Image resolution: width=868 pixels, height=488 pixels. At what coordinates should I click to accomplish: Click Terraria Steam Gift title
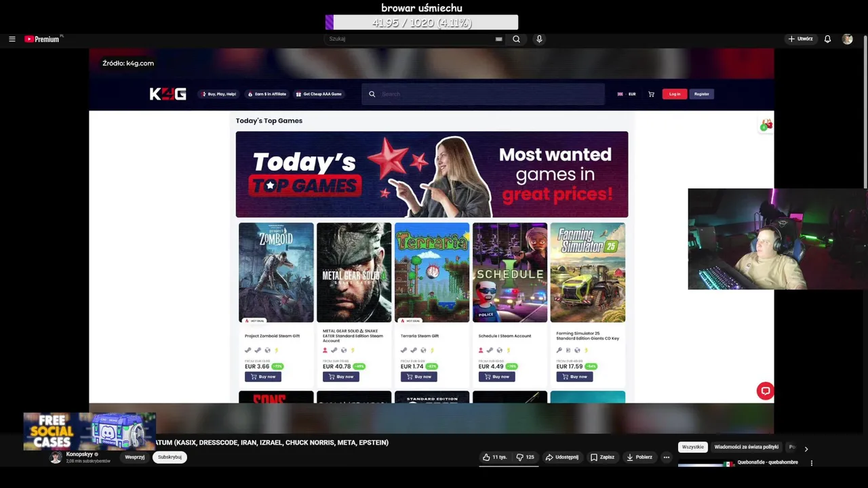tap(419, 335)
